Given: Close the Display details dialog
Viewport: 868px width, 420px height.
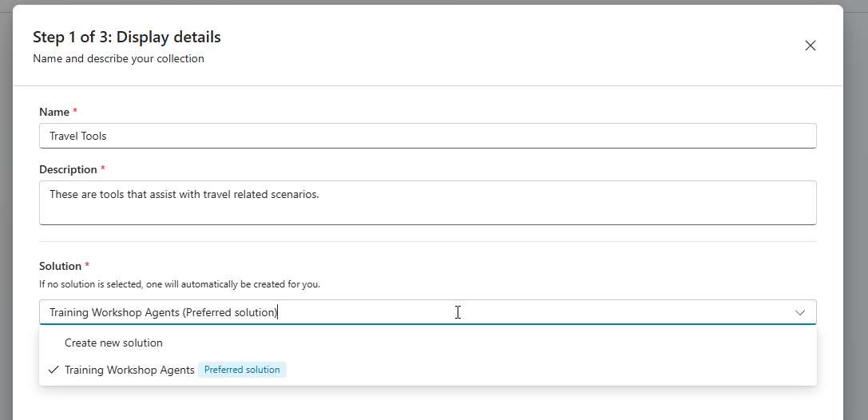Looking at the screenshot, I should point(810,46).
